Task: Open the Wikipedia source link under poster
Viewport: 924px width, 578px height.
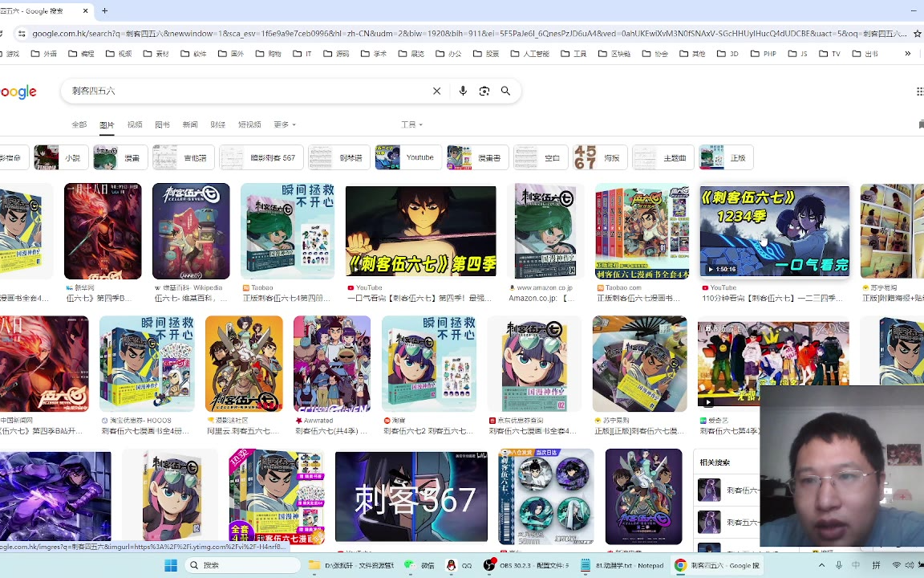Action: coord(188,288)
